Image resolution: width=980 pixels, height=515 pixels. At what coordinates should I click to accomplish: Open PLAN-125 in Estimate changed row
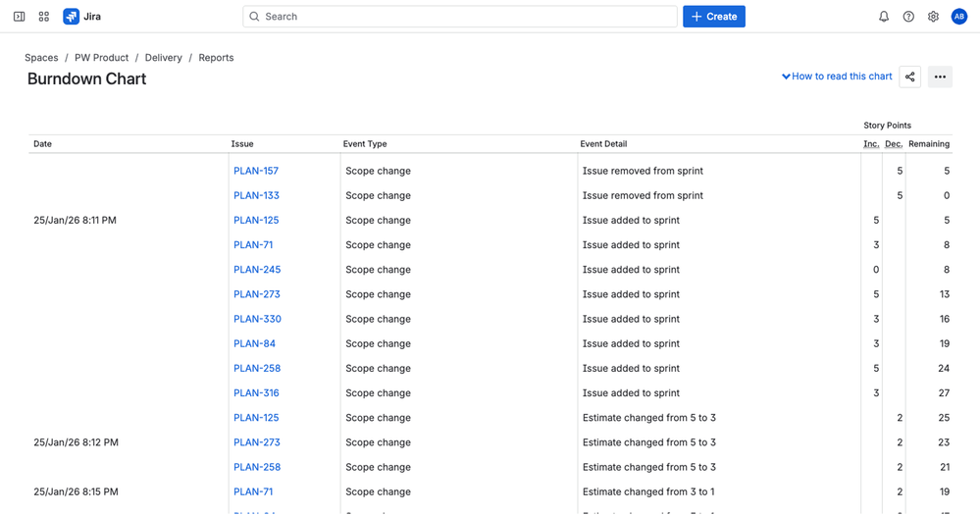click(256, 418)
